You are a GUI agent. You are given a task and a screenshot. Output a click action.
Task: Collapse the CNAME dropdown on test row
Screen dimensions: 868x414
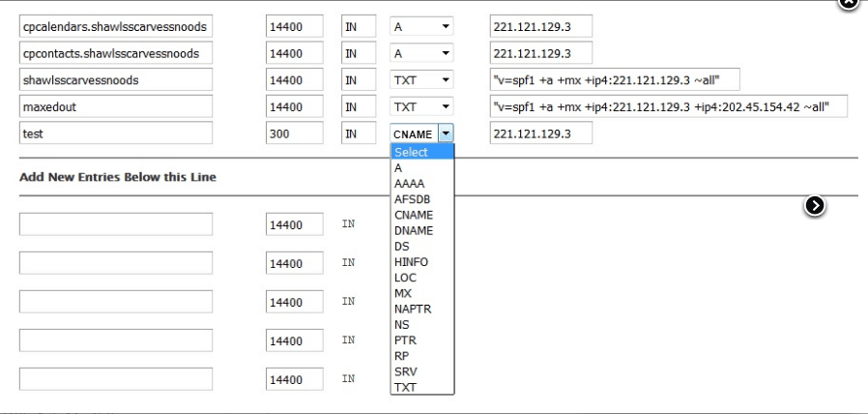click(x=446, y=133)
